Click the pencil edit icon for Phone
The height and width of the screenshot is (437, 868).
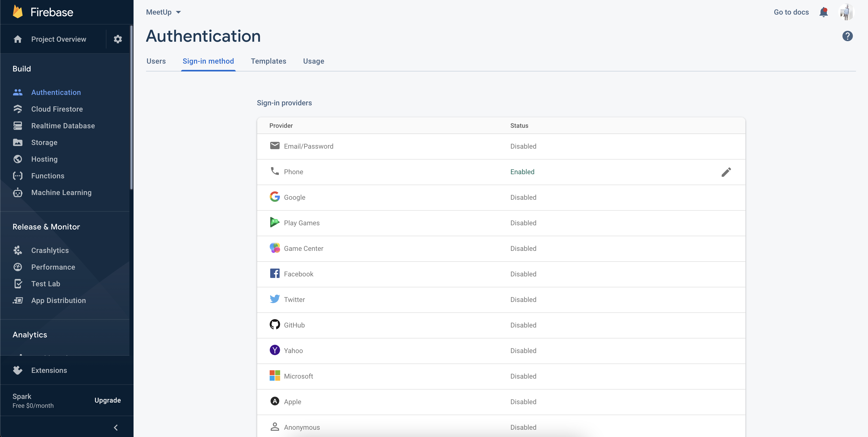[x=726, y=172]
